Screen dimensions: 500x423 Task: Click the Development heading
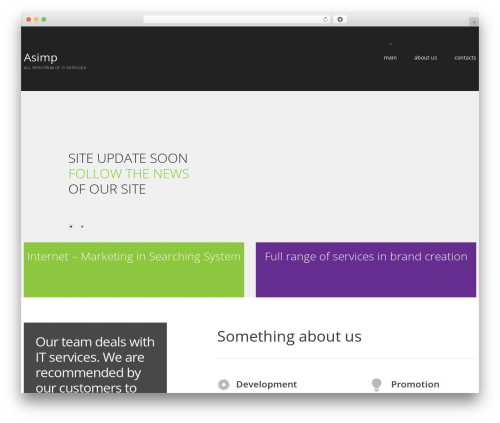tap(266, 384)
